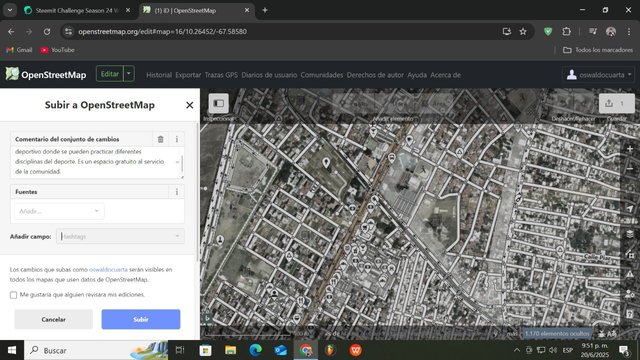Click the hashtags Añadir campo input

pyautogui.click(x=120, y=236)
